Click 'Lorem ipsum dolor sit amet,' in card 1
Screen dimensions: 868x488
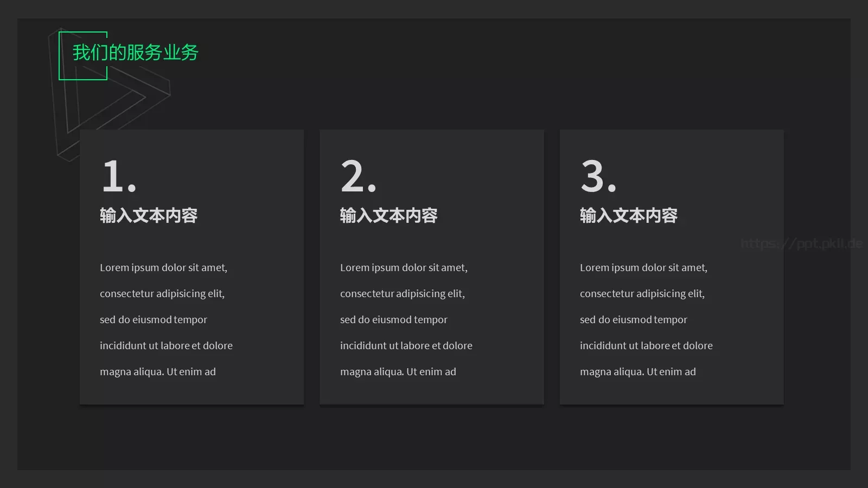click(163, 267)
